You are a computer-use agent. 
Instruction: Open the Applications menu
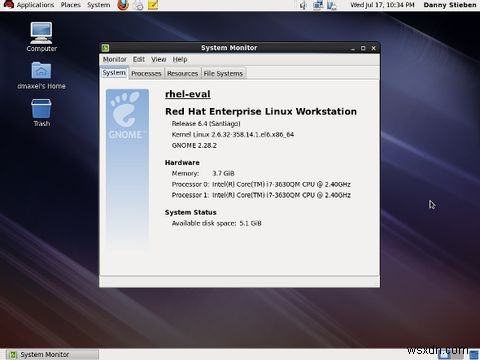pyautogui.click(x=35, y=5)
